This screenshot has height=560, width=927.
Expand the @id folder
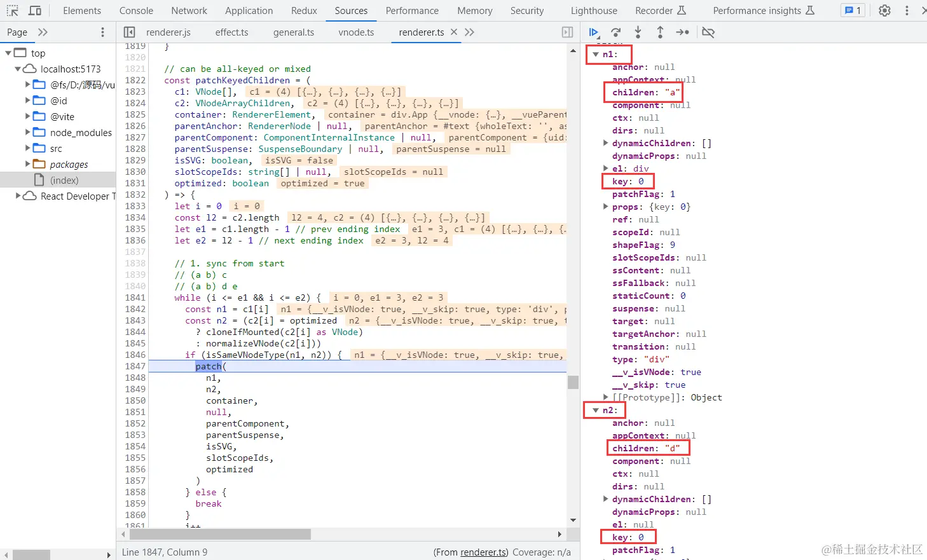[27, 101]
